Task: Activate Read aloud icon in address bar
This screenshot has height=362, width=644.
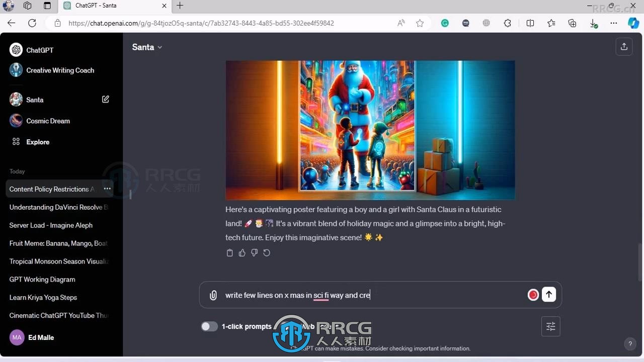Action: (x=401, y=23)
